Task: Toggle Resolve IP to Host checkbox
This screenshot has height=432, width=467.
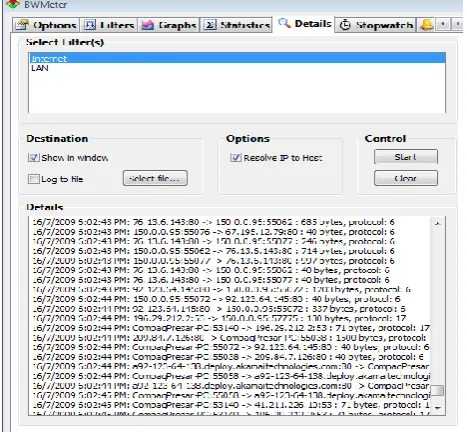Action: pyautogui.click(x=236, y=157)
